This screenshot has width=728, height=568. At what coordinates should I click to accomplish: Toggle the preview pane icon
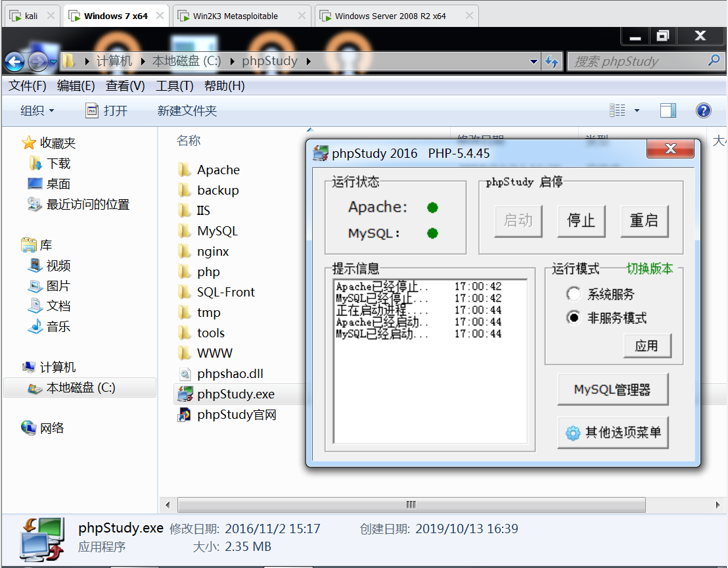click(x=668, y=110)
